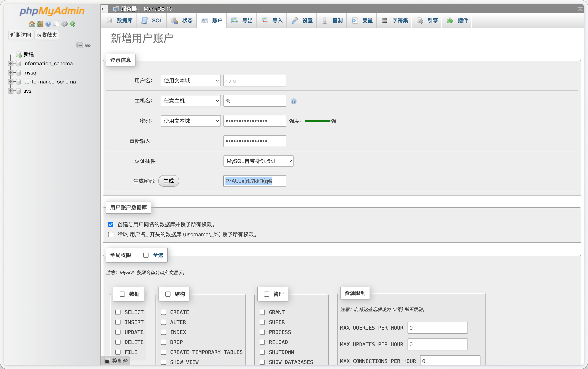Enable the CREATE privilege checkbox
Viewport: 588px width, 369px height.
pos(163,312)
